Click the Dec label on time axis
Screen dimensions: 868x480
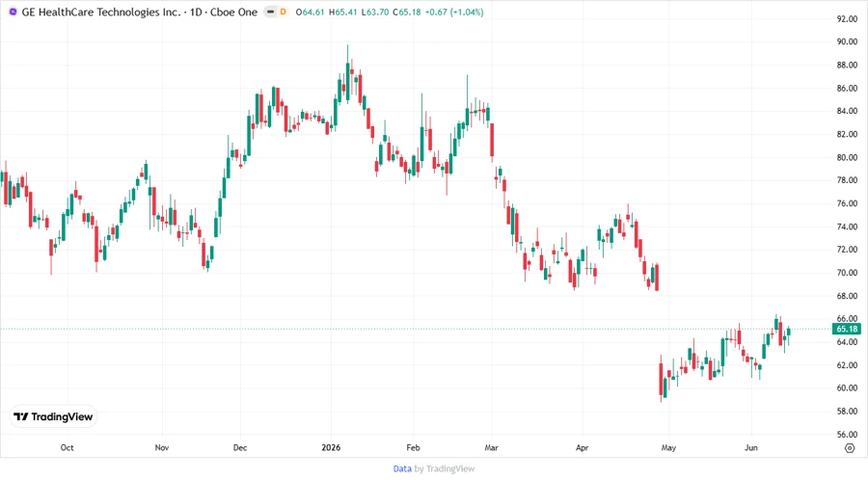click(x=240, y=447)
